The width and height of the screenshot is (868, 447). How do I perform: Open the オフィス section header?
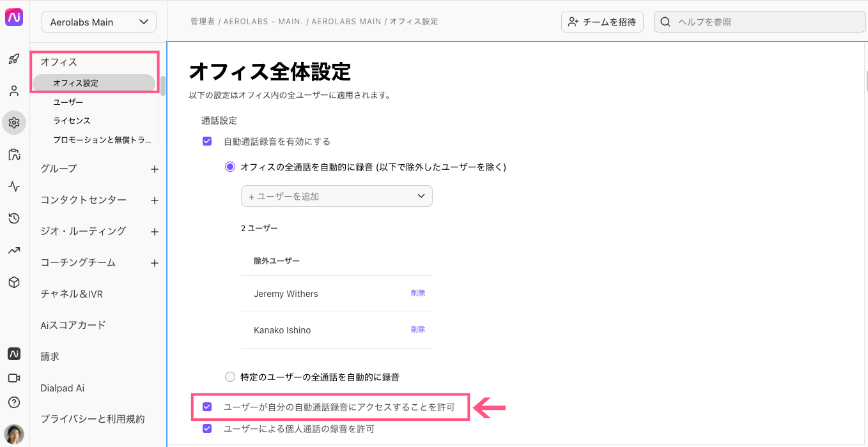point(59,62)
